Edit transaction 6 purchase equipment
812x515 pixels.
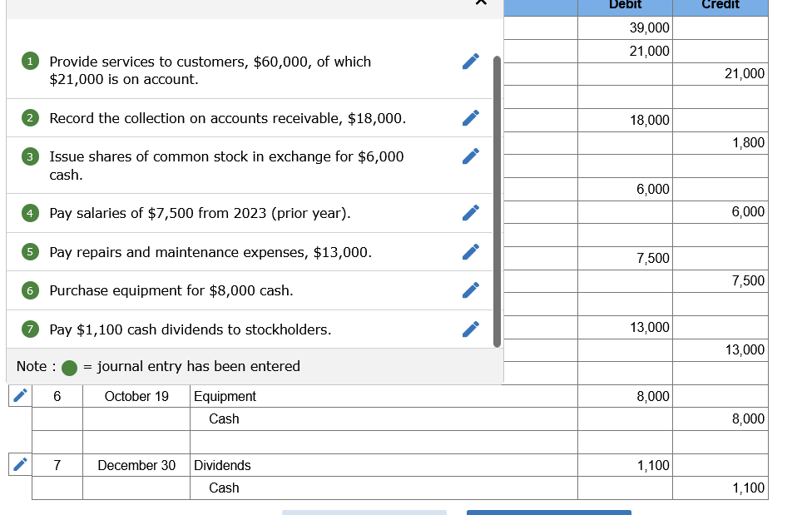(x=471, y=290)
